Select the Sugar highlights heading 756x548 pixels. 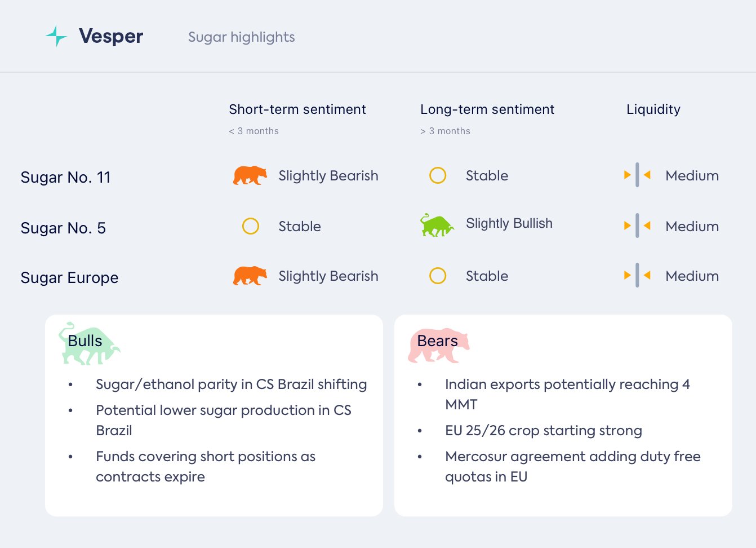[x=241, y=37]
